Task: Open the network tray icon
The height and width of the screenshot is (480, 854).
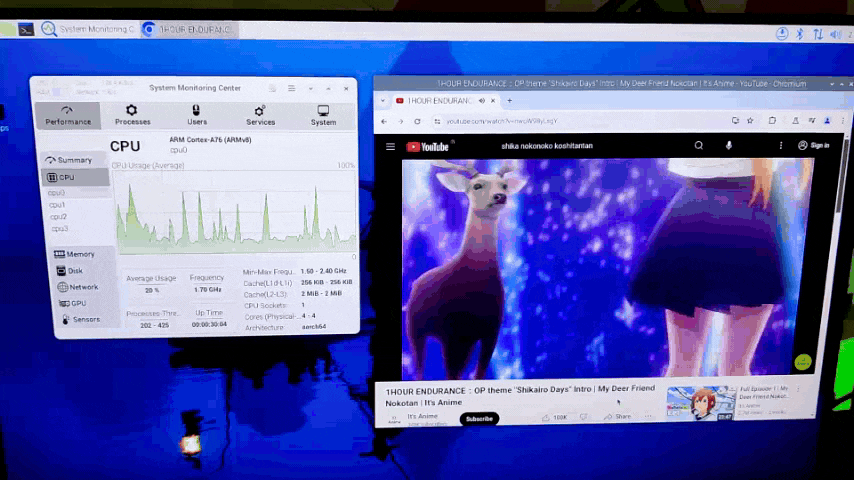Action: [818, 34]
